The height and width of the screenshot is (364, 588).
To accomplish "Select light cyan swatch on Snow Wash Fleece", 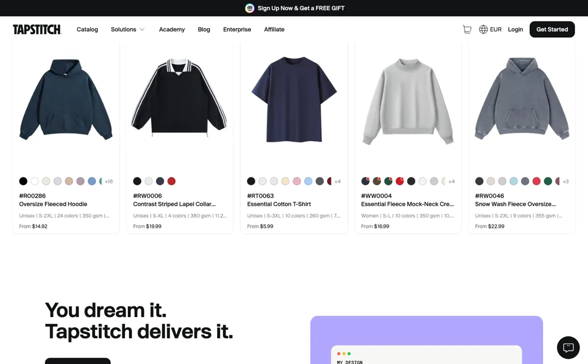I will click(x=514, y=181).
